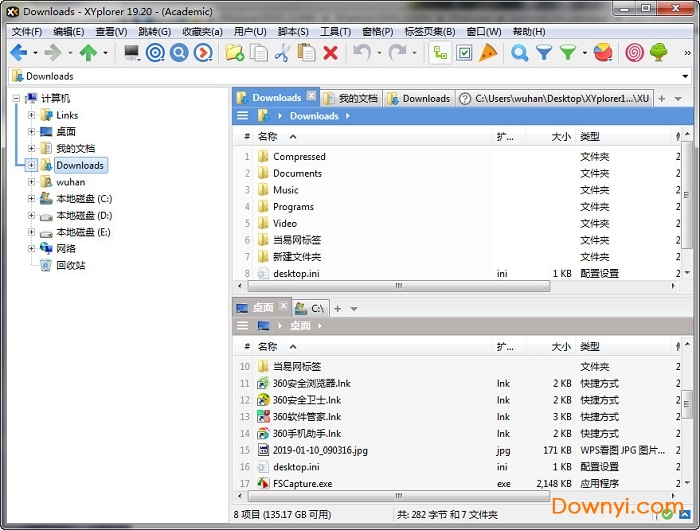Select 回收站 in folder tree
This screenshot has height=530, width=700.
[x=71, y=266]
